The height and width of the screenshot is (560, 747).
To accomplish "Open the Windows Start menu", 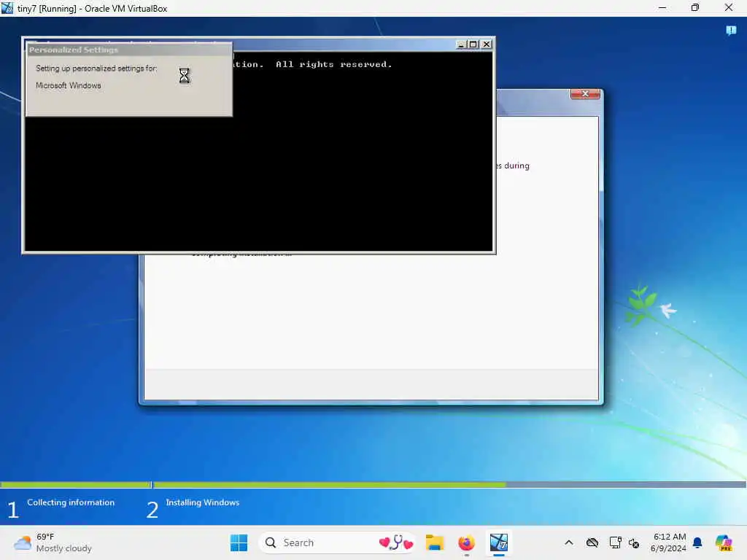I will point(239,542).
